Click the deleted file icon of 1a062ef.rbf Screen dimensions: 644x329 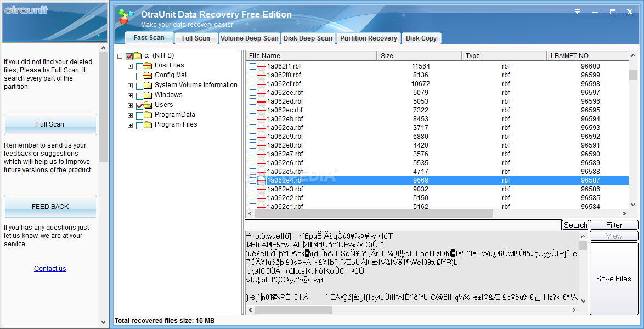[x=262, y=84]
